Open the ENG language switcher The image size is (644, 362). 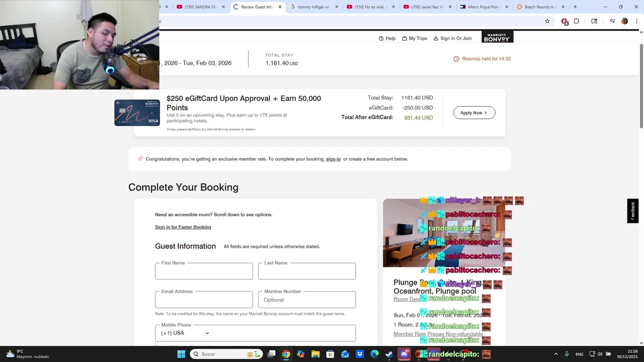click(580, 354)
